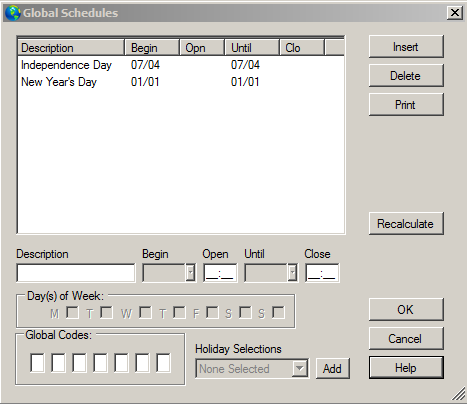Enable the Wednesday checkbox
The height and width of the screenshot is (404, 467).
pyautogui.click(x=145, y=313)
